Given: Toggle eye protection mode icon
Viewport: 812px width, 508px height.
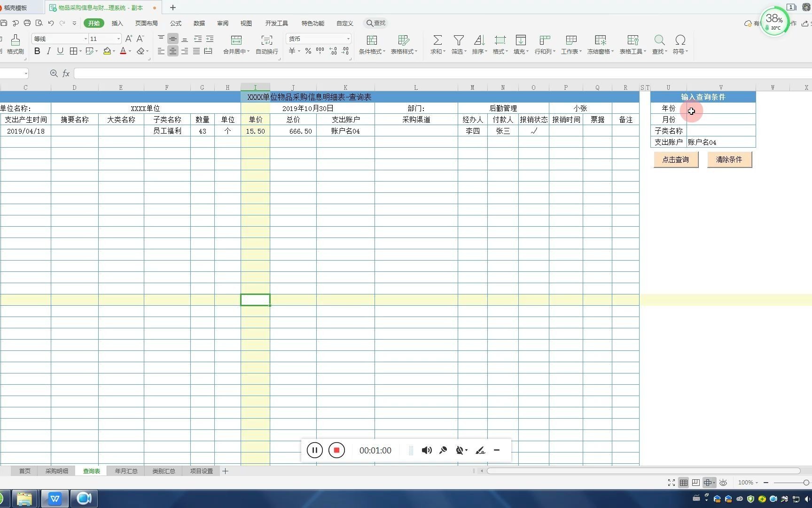Looking at the screenshot, I should pos(723,483).
